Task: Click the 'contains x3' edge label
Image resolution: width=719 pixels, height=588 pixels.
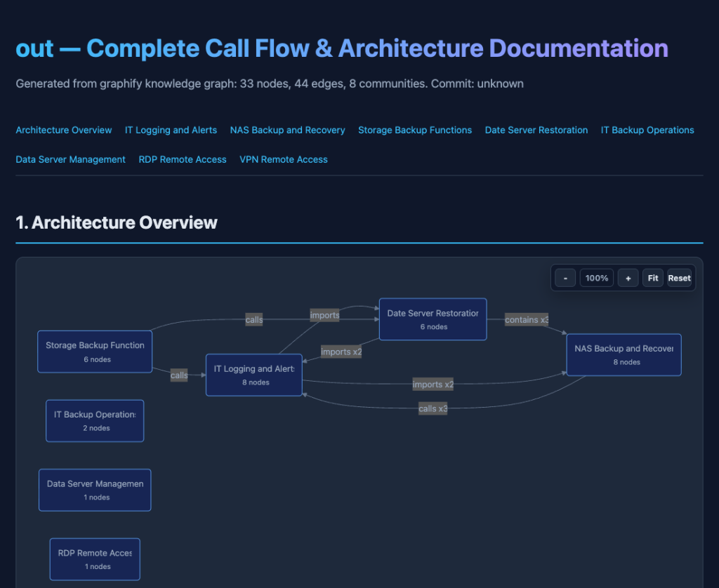Action: coord(527,319)
